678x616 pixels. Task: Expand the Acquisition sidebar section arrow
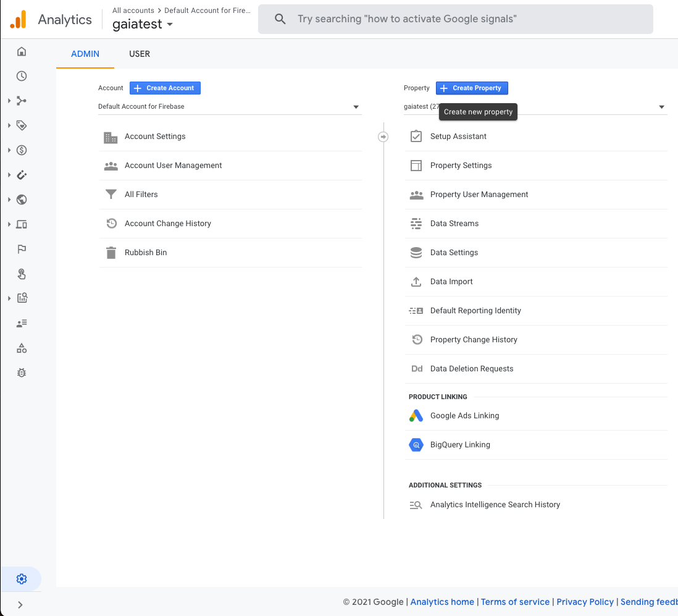click(x=9, y=101)
